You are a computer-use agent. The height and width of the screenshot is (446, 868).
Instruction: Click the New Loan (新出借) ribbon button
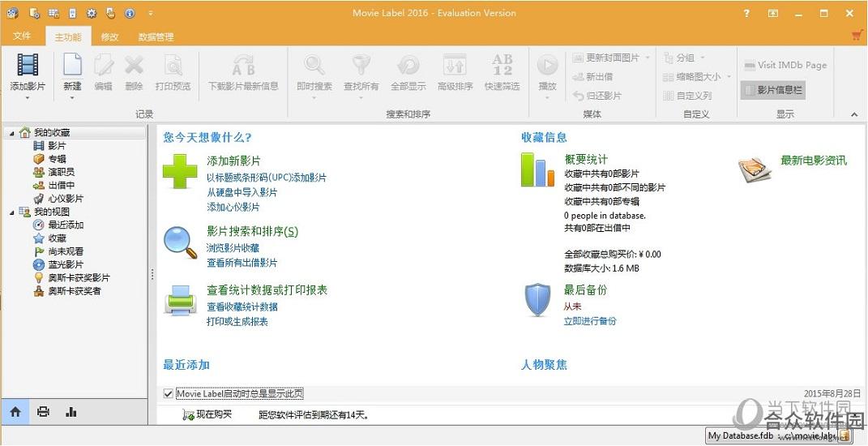(592, 76)
